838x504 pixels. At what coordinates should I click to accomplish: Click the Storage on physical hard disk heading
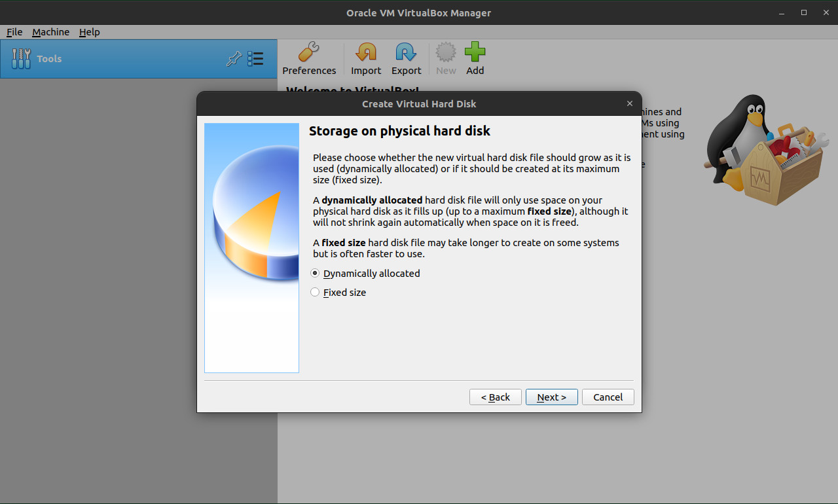[399, 131]
